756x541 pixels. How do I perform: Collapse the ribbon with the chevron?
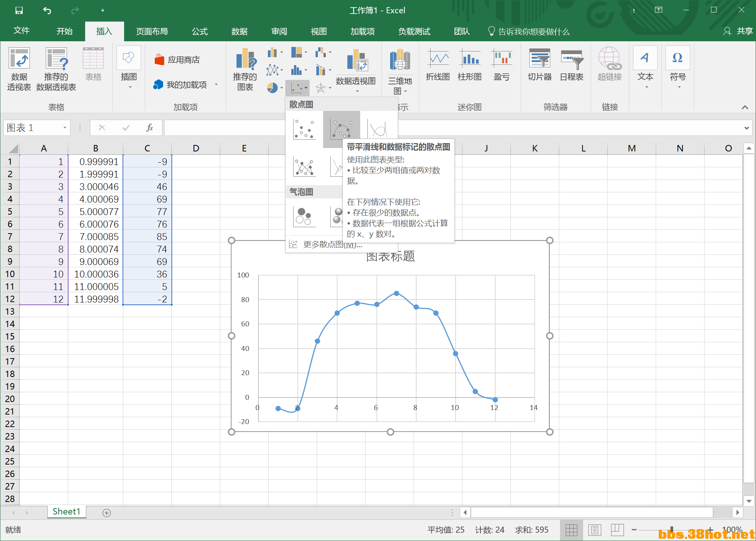(745, 107)
